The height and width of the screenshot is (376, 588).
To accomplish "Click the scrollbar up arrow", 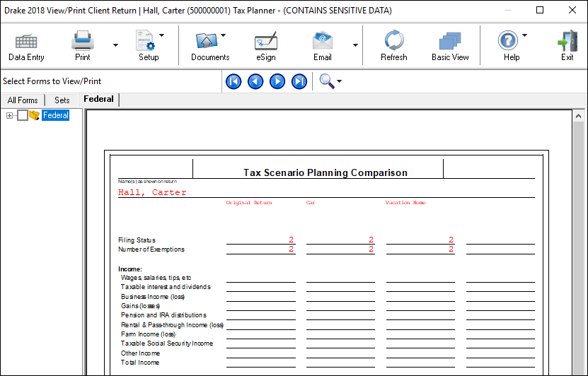I will click(578, 116).
